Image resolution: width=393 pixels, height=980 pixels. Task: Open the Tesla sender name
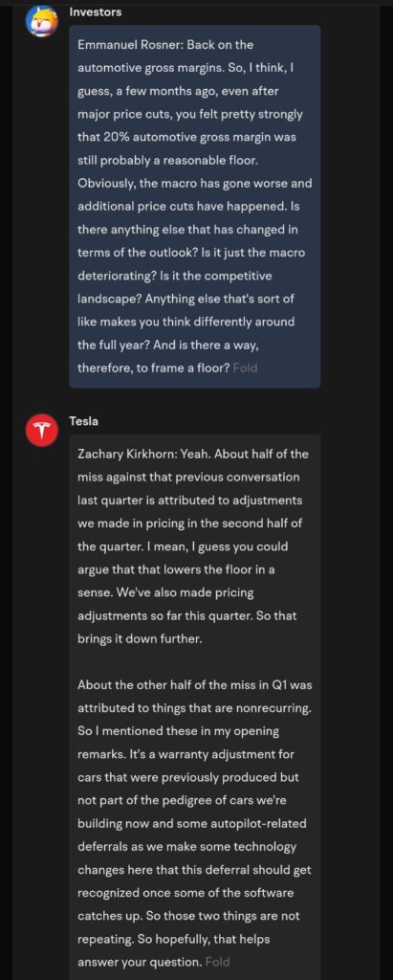point(83,421)
